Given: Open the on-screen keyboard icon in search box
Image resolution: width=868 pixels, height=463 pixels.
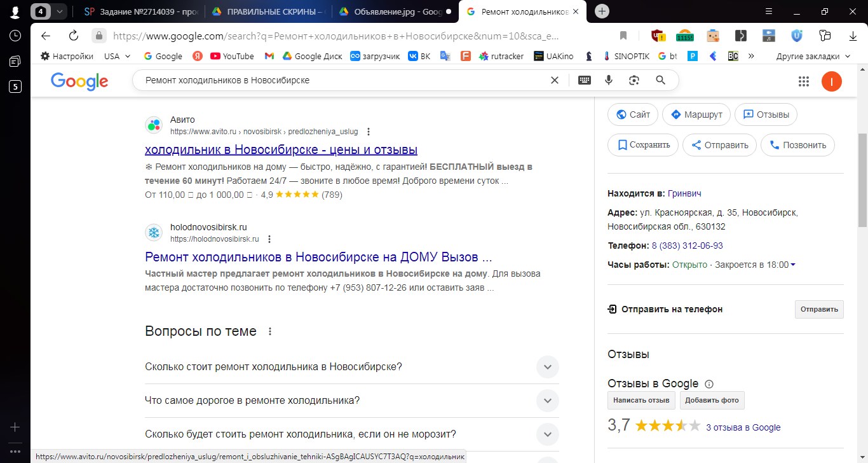Looking at the screenshot, I should point(584,80).
